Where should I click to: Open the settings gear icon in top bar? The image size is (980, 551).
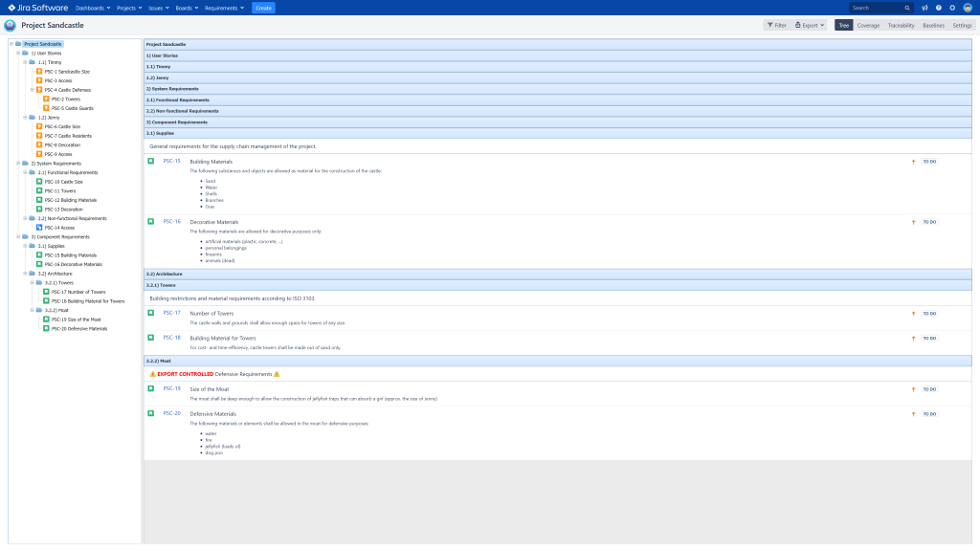coord(953,7)
